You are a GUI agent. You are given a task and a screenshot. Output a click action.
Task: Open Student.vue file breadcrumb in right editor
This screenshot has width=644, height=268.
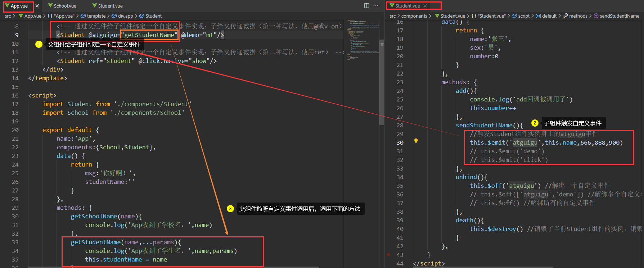click(x=453, y=16)
